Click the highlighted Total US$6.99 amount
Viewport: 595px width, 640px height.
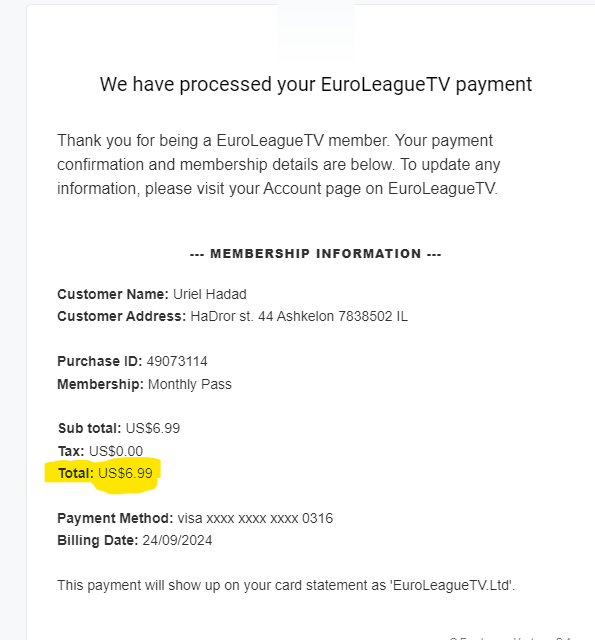coord(125,473)
